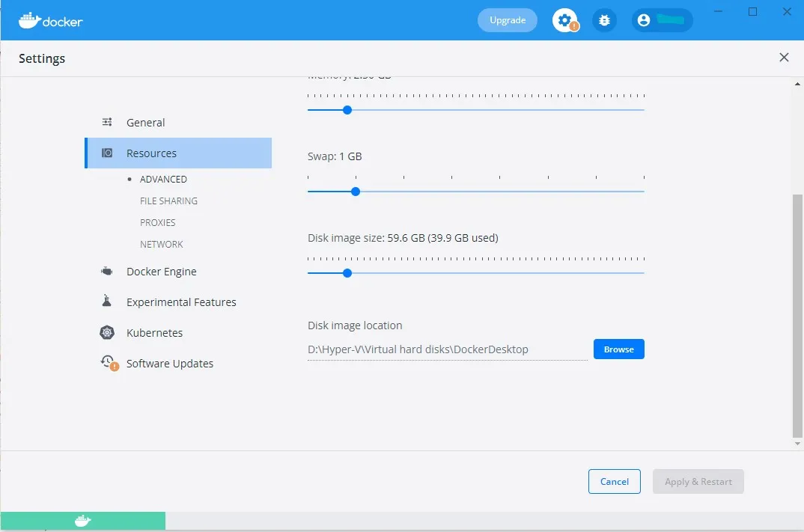Open settings via the gear icon
Viewport: 804px width, 532px height.
click(x=565, y=20)
